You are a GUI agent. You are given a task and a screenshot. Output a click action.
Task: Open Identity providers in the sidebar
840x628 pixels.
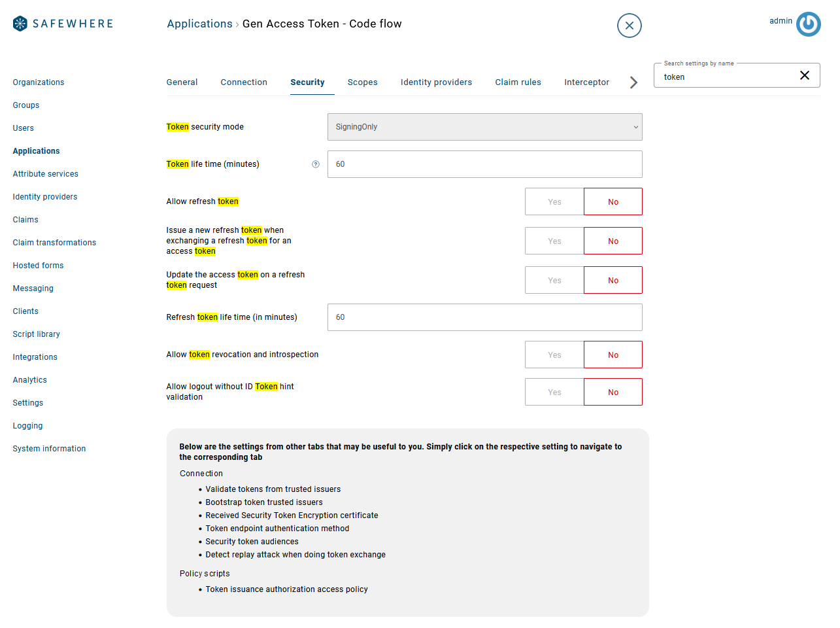pyautogui.click(x=45, y=197)
